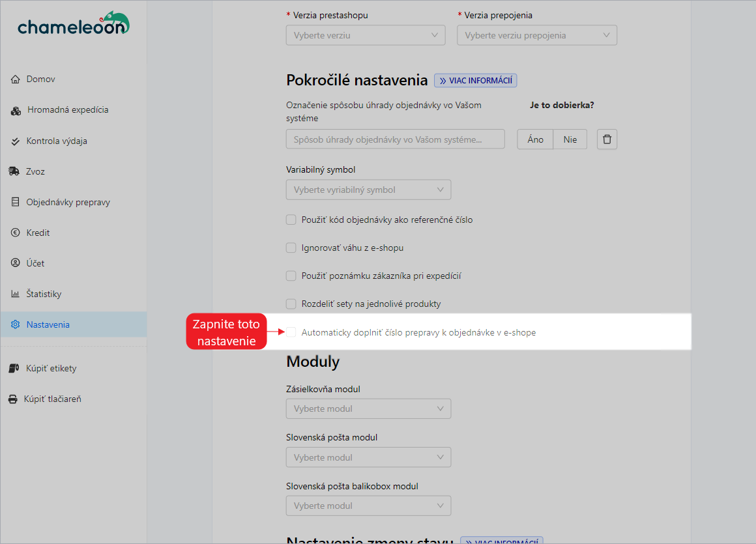Select Nie for Je to dobierka
Viewport: 756px width, 544px height.
[570, 139]
